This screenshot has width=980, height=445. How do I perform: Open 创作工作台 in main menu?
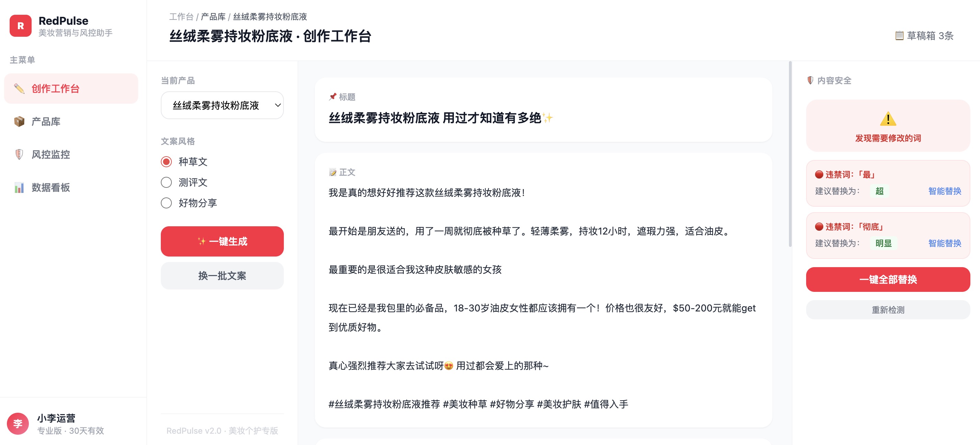[x=71, y=89]
